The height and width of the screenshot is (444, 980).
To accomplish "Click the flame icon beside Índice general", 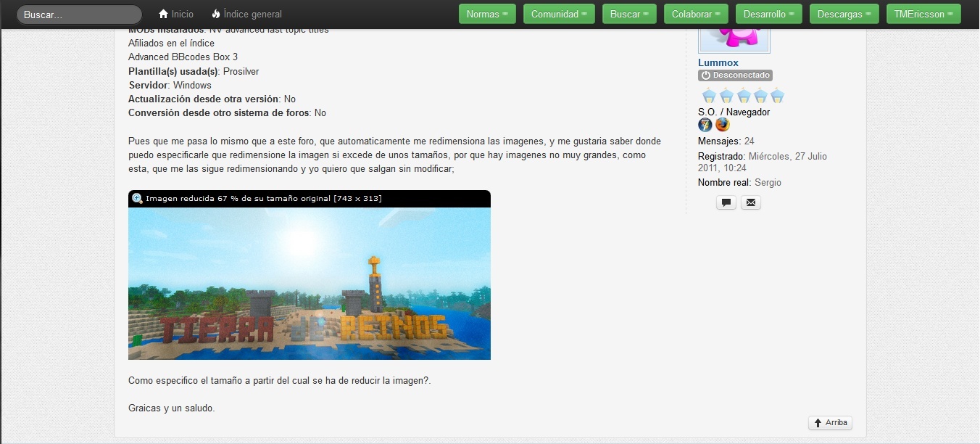I will click(216, 14).
